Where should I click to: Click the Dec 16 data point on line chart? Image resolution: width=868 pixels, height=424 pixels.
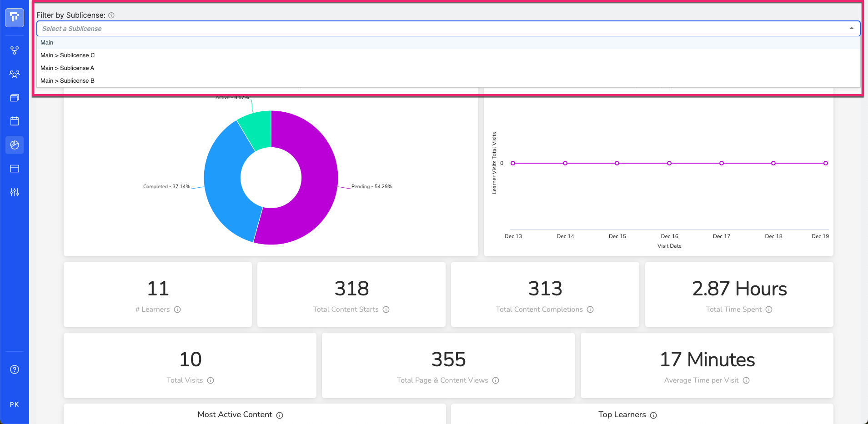pos(669,163)
